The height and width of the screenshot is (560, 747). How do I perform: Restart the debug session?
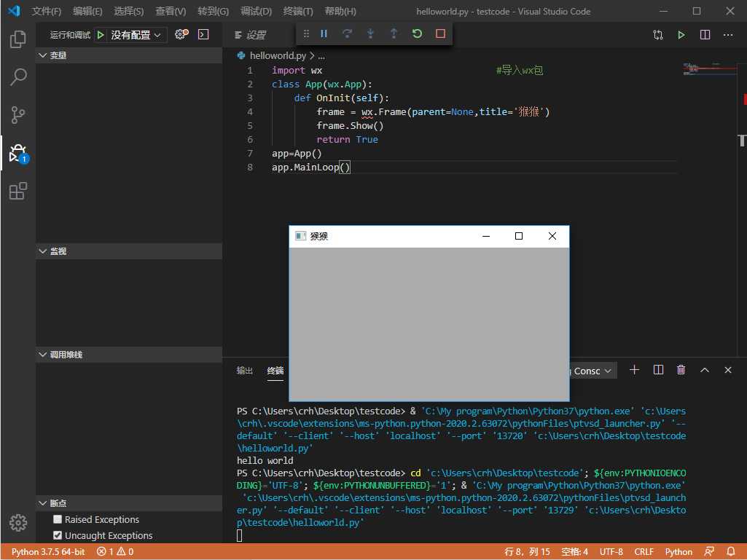tap(418, 33)
